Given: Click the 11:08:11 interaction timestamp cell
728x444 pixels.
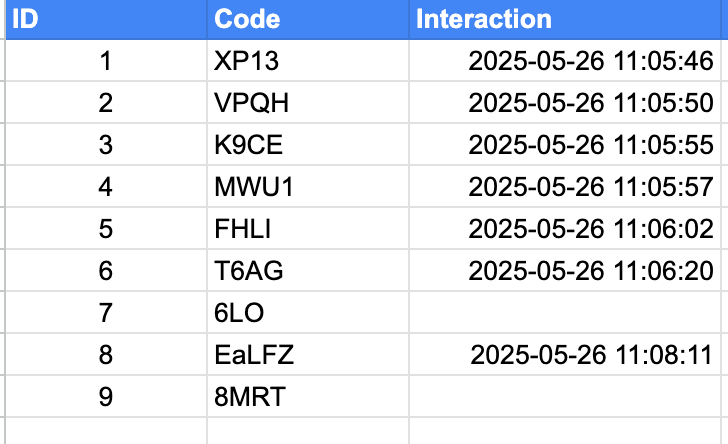Looking at the screenshot, I should (x=568, y=354).
